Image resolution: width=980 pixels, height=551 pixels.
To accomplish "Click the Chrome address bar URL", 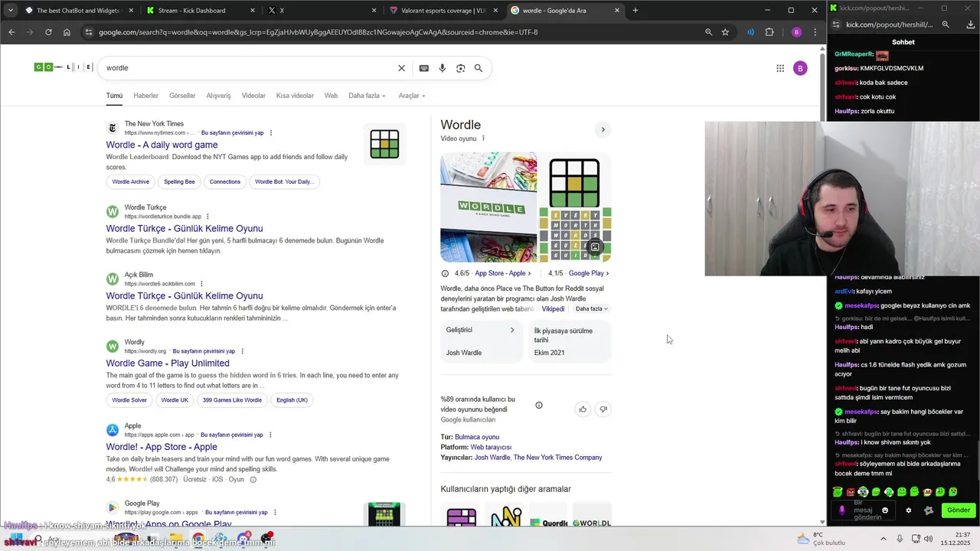I will 318,32.
